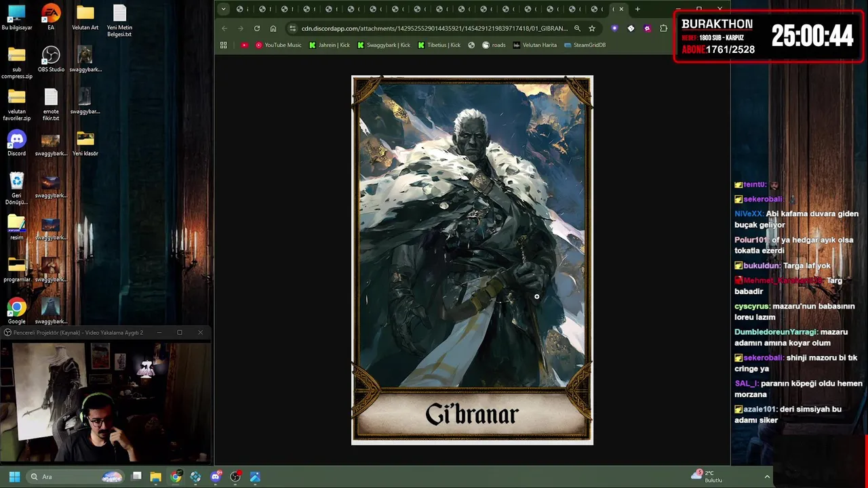This screenshot has width=868, height=488.
Task: Open unlabeled globe bookmark before roads
Action: [471, 45]
